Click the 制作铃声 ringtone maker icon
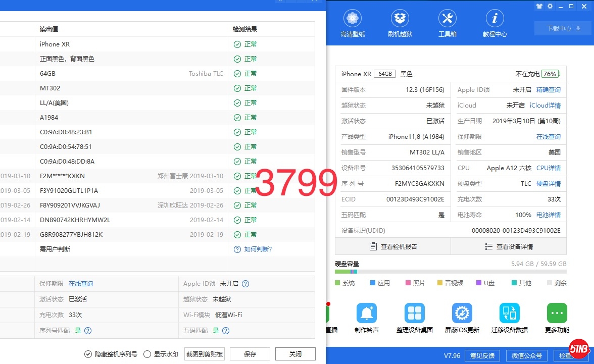594x364 pixels. tap(366, 314)
